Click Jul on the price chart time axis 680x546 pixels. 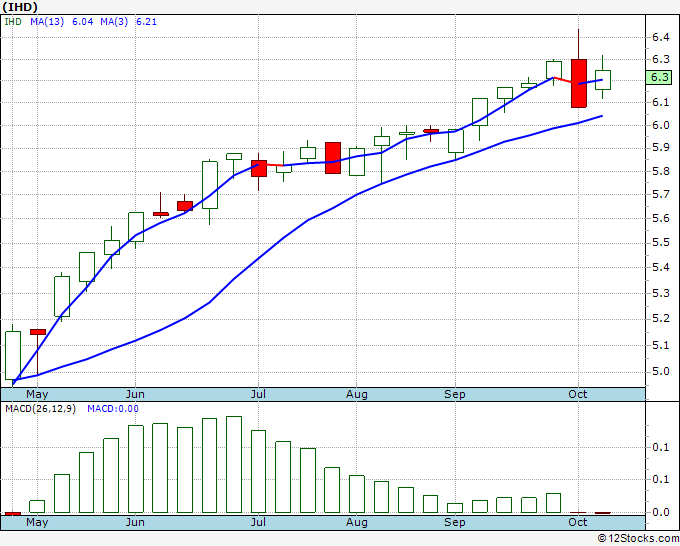click(258, 394)
